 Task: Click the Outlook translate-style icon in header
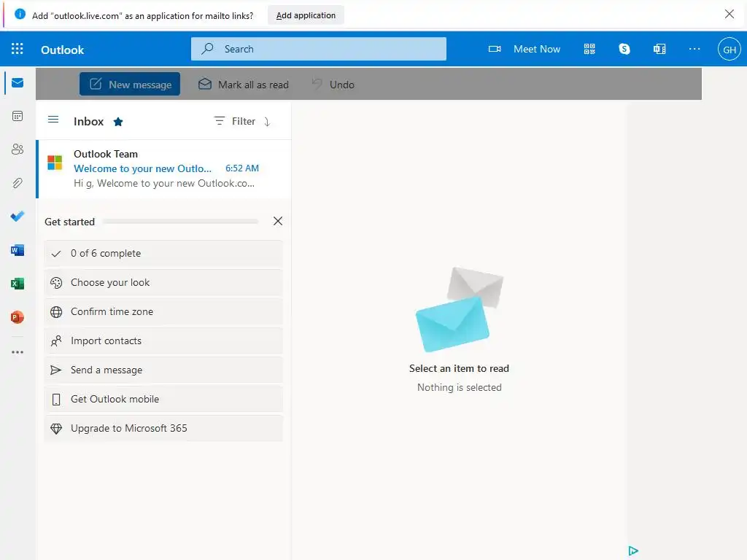pyautogui.click(x=659, y=49)
